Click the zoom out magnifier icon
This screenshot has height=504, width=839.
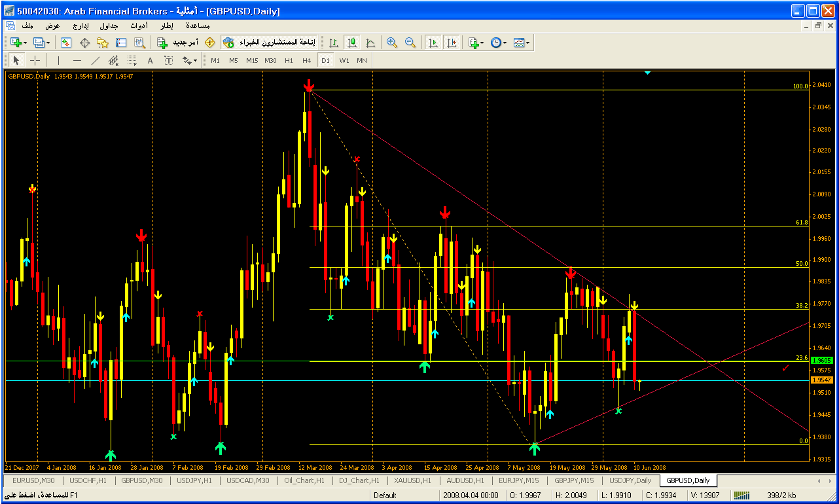pos(410,43)
